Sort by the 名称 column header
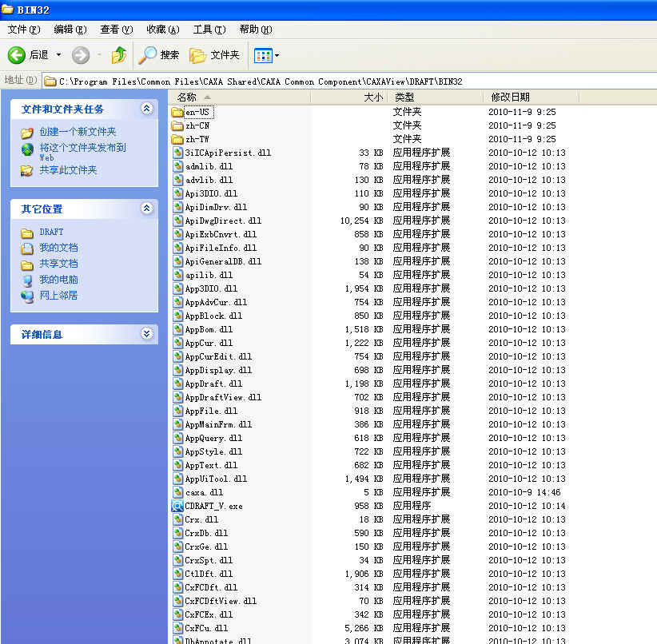The height and width of the screenshot is (644, 657). coord(239,97)
